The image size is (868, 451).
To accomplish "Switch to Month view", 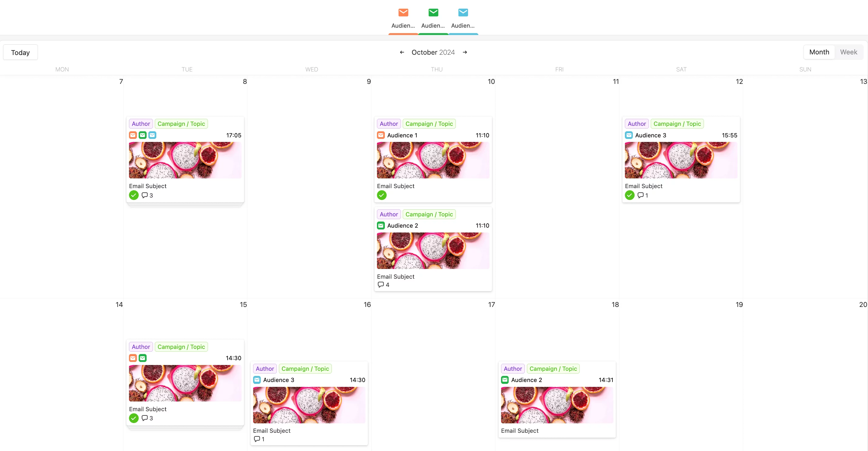I will [x=819, y=52].
